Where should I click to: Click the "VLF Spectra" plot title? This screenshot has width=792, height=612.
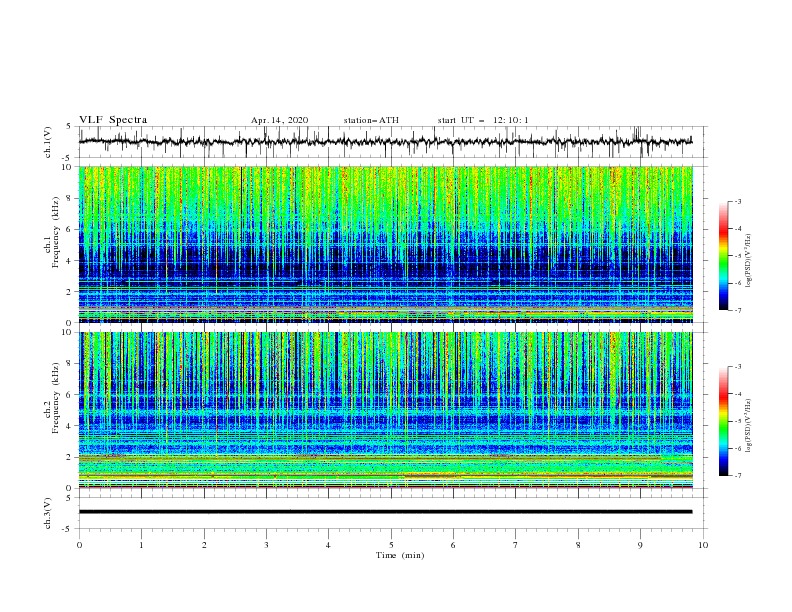[x=113, y=120]
